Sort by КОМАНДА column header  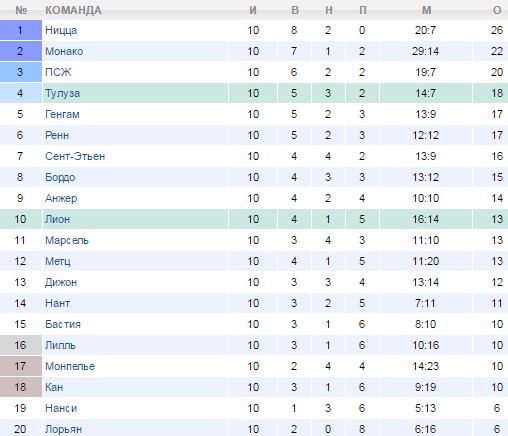(73, 10)
